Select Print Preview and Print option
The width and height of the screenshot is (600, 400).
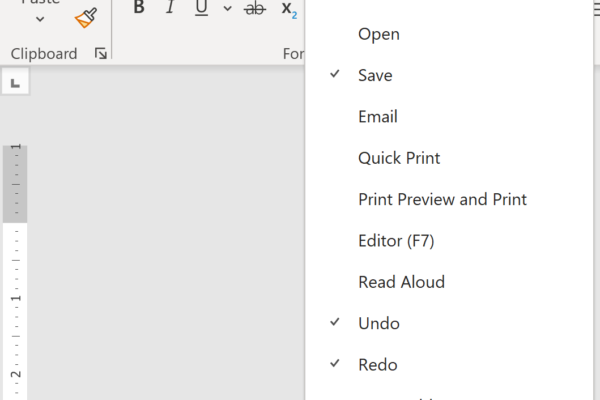tap(449, 199)
